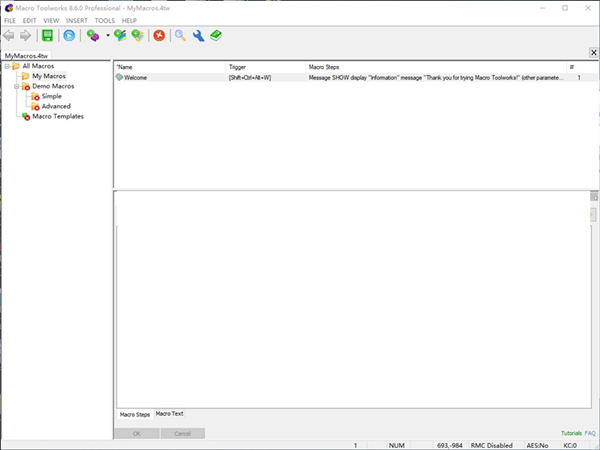Click the back arrow toolbar icon
The width and height of the screenshot is (600, 450).
(9, 36)
